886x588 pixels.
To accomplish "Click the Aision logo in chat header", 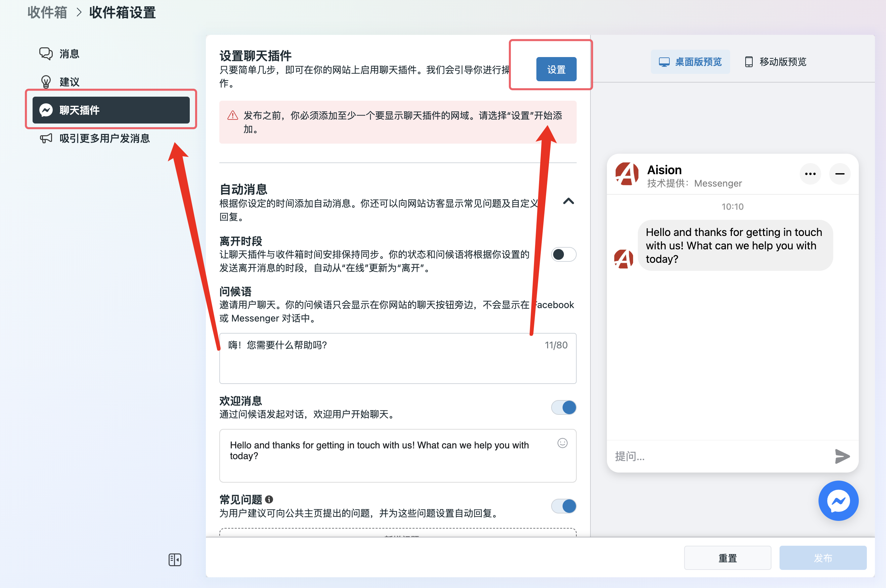I will (x=627, y=174).
